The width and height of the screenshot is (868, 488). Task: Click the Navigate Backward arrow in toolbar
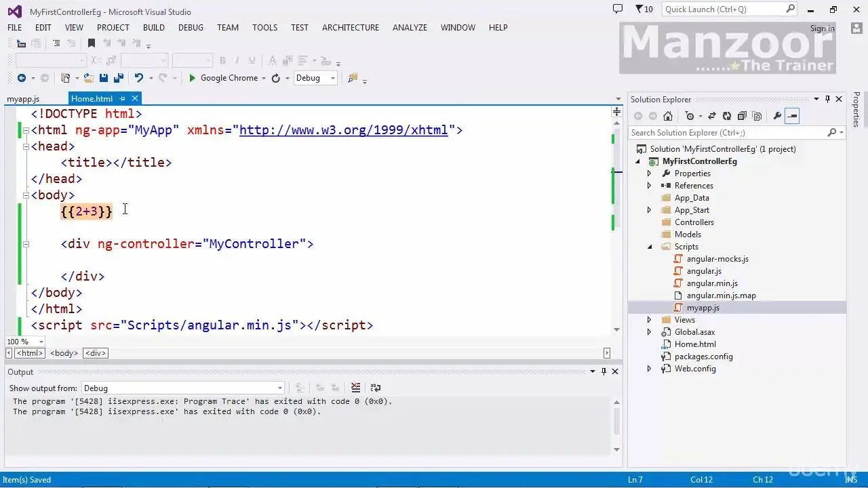(22, 78)
